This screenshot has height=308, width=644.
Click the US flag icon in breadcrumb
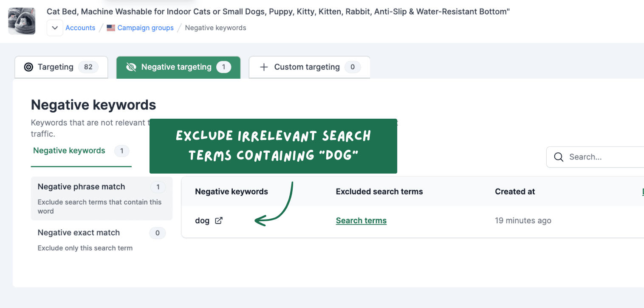(111, 28)
